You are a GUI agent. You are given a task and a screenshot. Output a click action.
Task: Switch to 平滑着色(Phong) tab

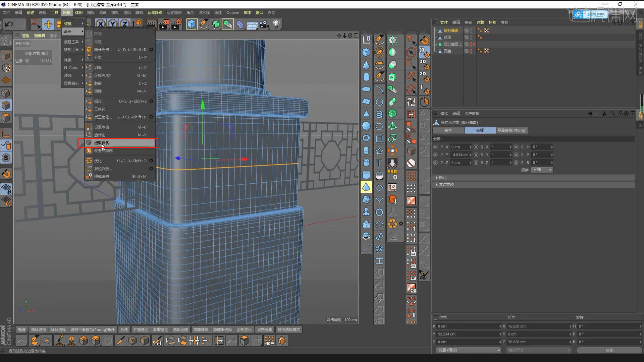(x=512, y=130)
